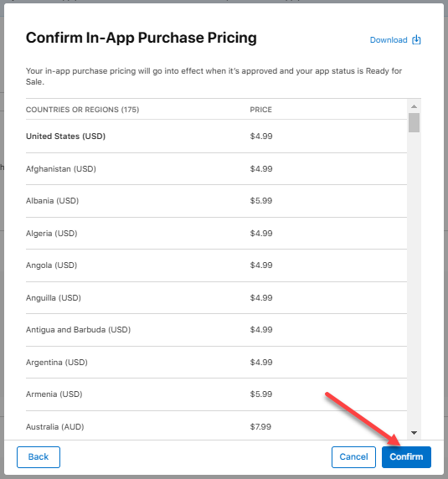Select the Australia (AUD) row

tap(216, 426)
